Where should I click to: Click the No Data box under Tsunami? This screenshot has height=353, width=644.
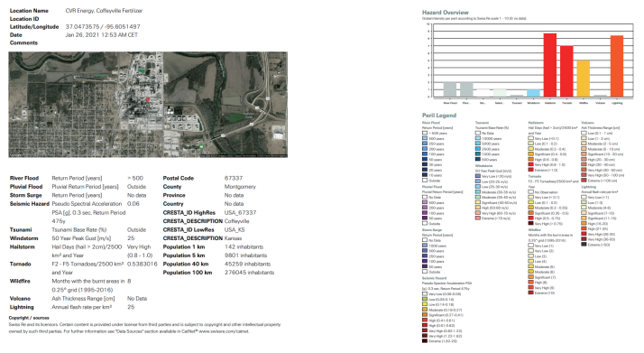478,133
